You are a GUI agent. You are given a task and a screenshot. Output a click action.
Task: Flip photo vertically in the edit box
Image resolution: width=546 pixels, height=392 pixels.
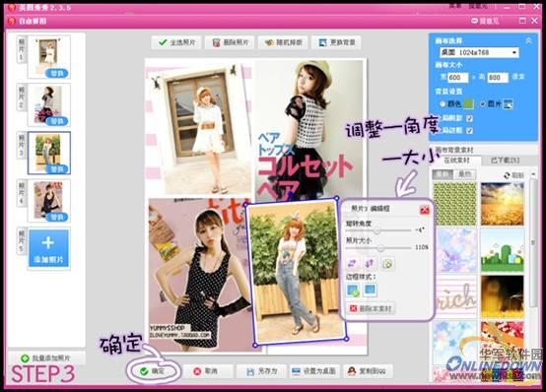370,264
